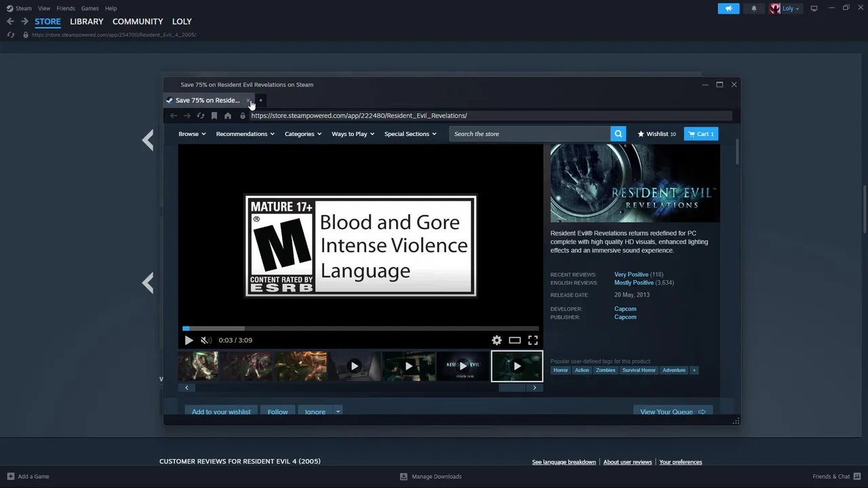Open the Cart button

701,134
